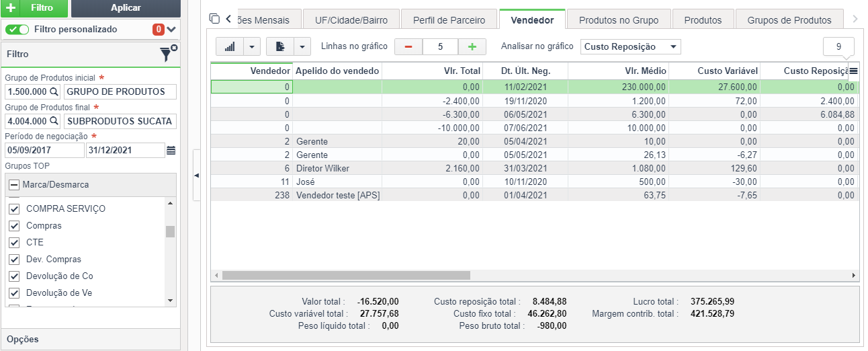The width and height of the screenshot is (868, 351).
Task: Toggle the Marca/Desmarca all checkbox
Action: pyautogui.click(x=14, y=184)
